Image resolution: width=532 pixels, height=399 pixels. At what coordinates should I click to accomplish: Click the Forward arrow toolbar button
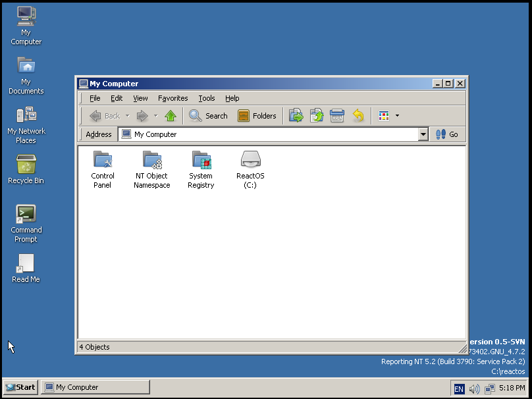tap(142, 116)
